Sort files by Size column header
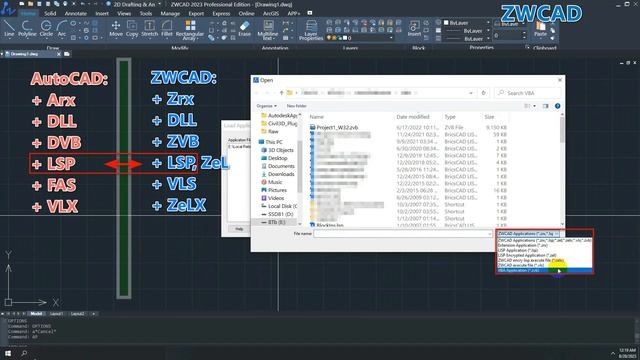Image resolution: width=640 pixels, height=360 pixels. 489,117
